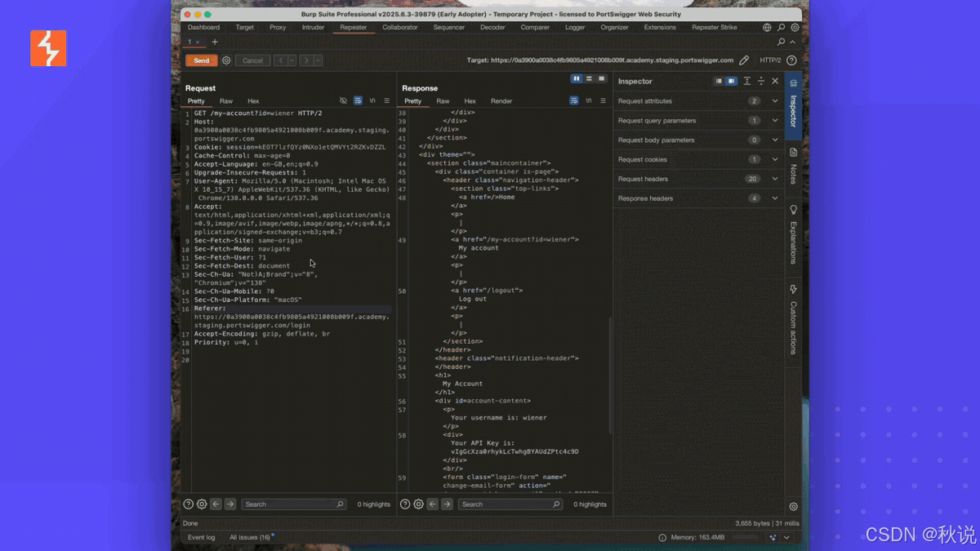This screenshot has width=980, height=551.
Task: Open the Event log
Action: point(202,537)
